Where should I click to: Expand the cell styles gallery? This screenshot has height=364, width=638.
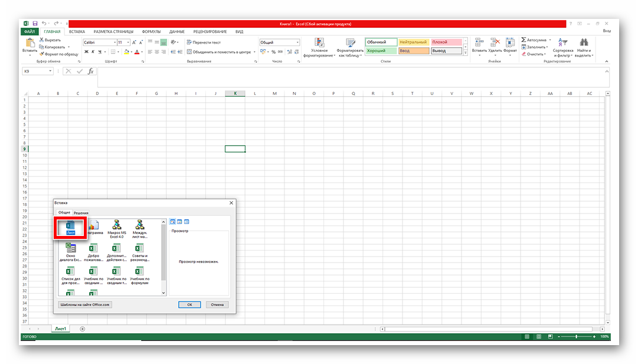tap(466, 53)
